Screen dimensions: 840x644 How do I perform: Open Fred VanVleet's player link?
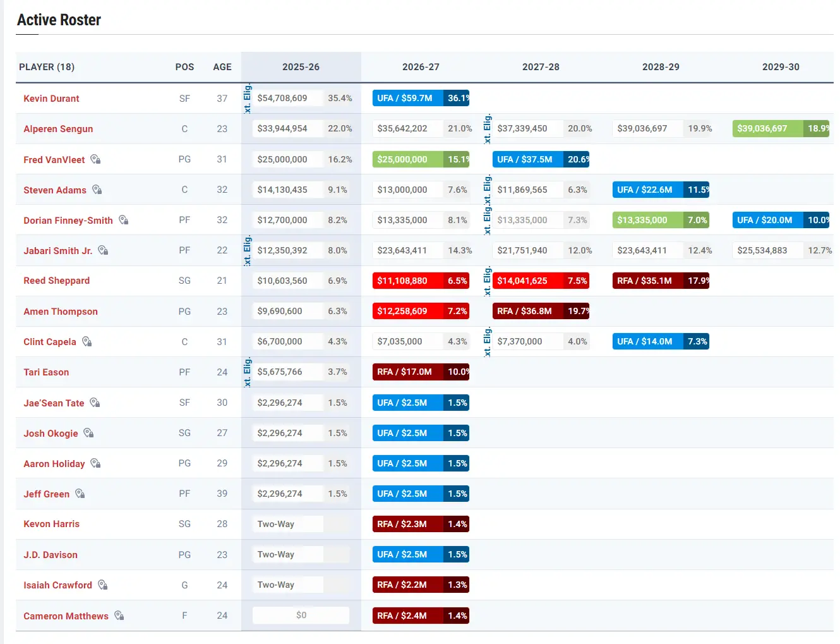[54, 160]
